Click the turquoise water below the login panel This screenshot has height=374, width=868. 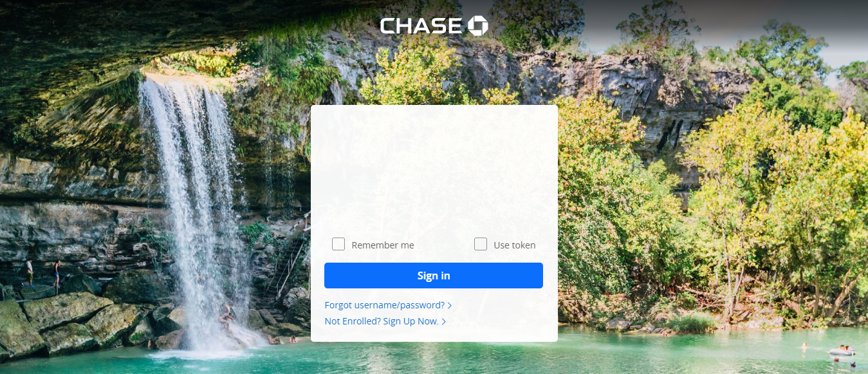point(434,358)
